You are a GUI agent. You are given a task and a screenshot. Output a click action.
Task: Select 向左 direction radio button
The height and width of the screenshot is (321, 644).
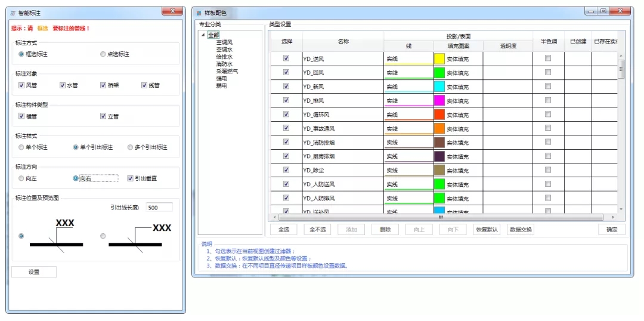click(x=21, y=178)
